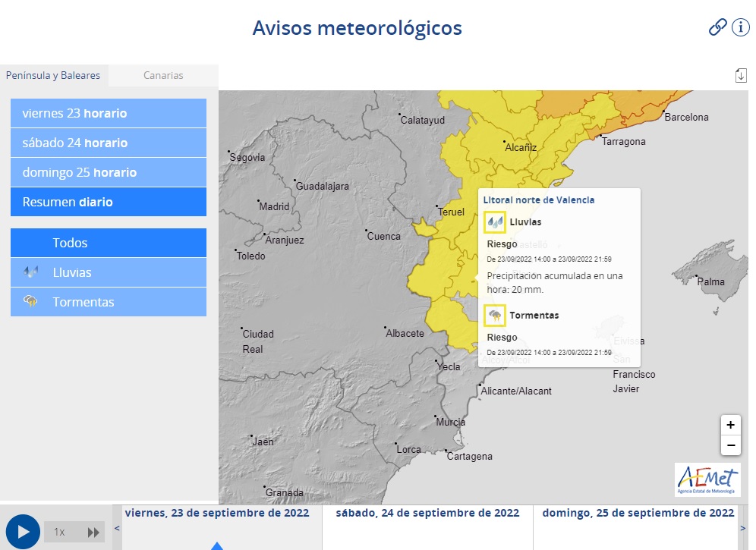Click the download warnings file icon

click(x=741, y=75)
